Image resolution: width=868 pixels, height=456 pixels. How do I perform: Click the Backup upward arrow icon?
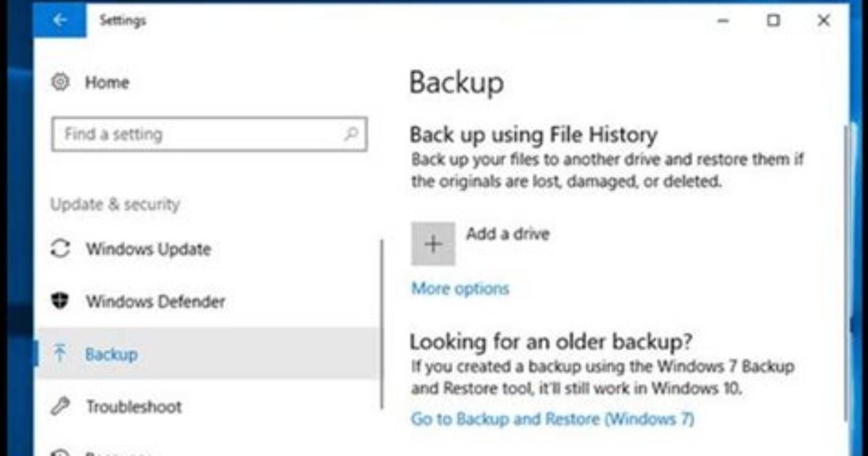click(x=60, y=353)
